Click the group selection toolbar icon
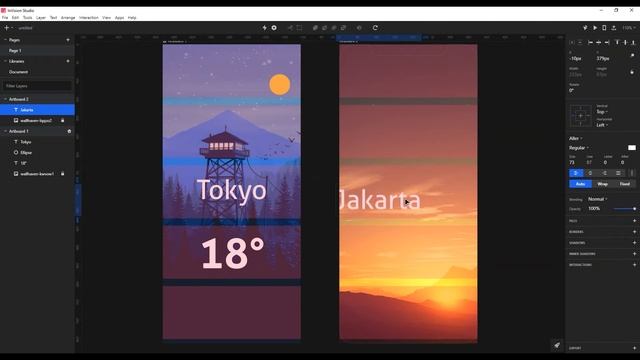The width and height of the screenshot is (640, 360). [299, 28]
